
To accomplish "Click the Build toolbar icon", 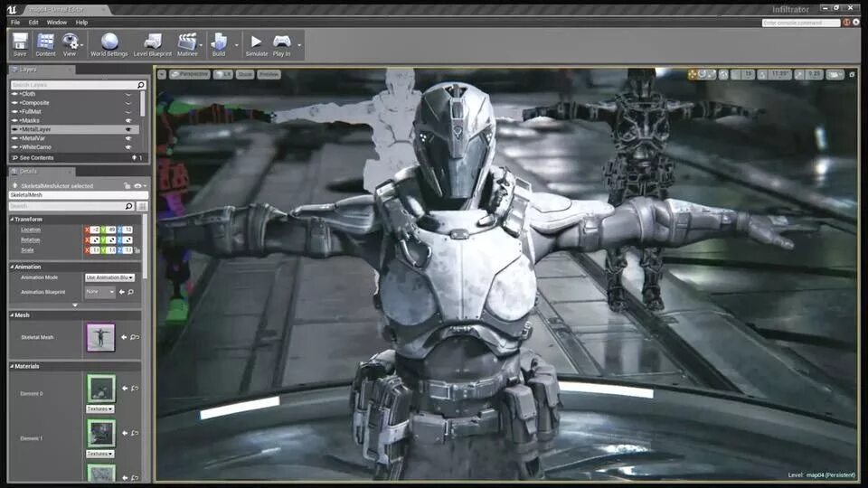I will coord(219,42).
